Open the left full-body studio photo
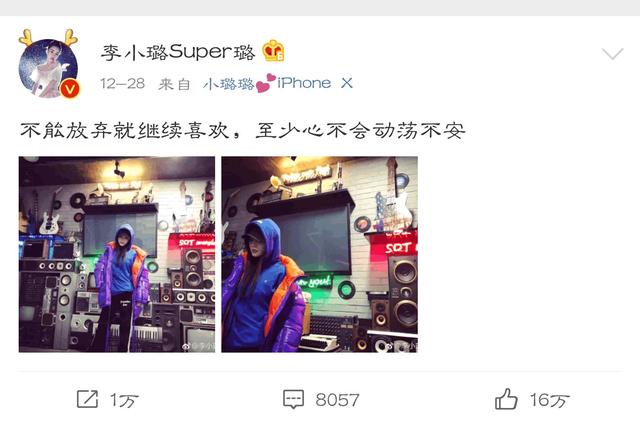This screenshot has width=640, height=425. point(117,254)
